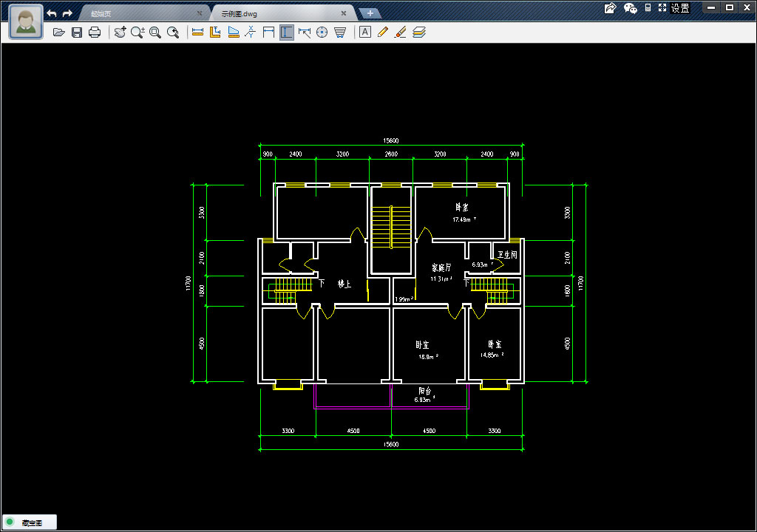
Task: Open the layers manager
Action: [x=419, y=33]
